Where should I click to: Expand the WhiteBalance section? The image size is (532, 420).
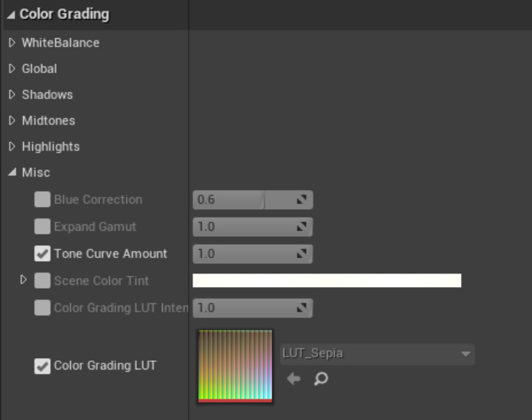pos(12,43)
